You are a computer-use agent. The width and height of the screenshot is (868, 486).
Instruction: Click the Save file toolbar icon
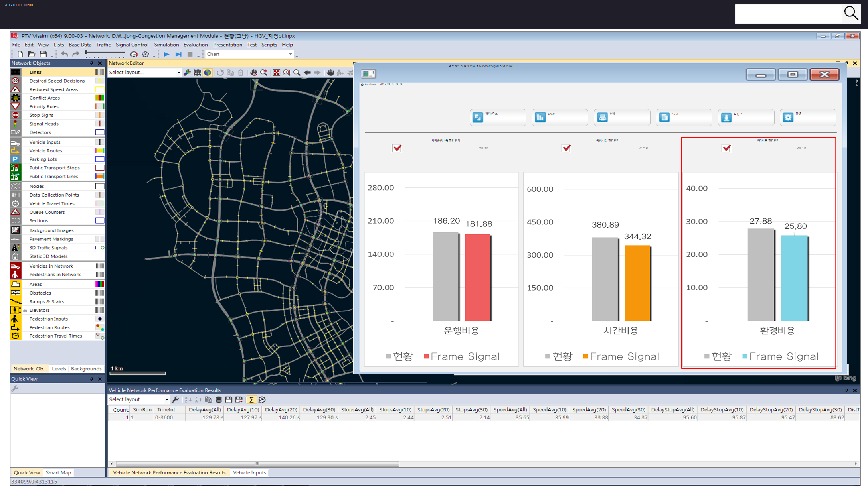tap(43, 54)
